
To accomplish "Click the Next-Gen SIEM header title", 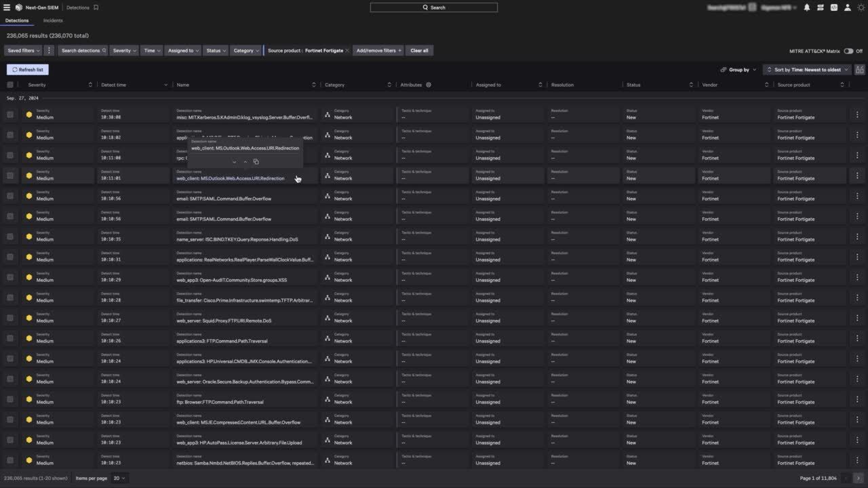I will pos(42,7).
